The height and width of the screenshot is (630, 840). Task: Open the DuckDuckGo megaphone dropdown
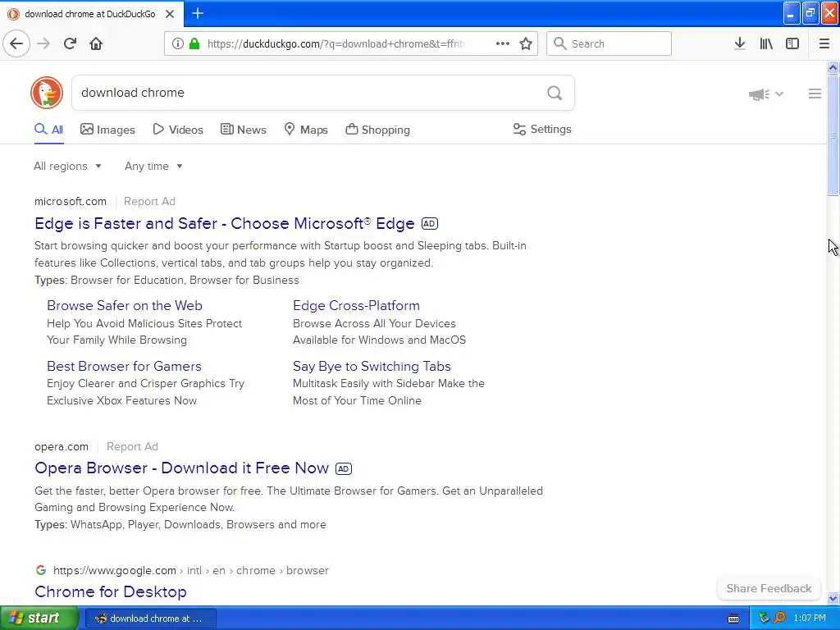click(766, 94)
